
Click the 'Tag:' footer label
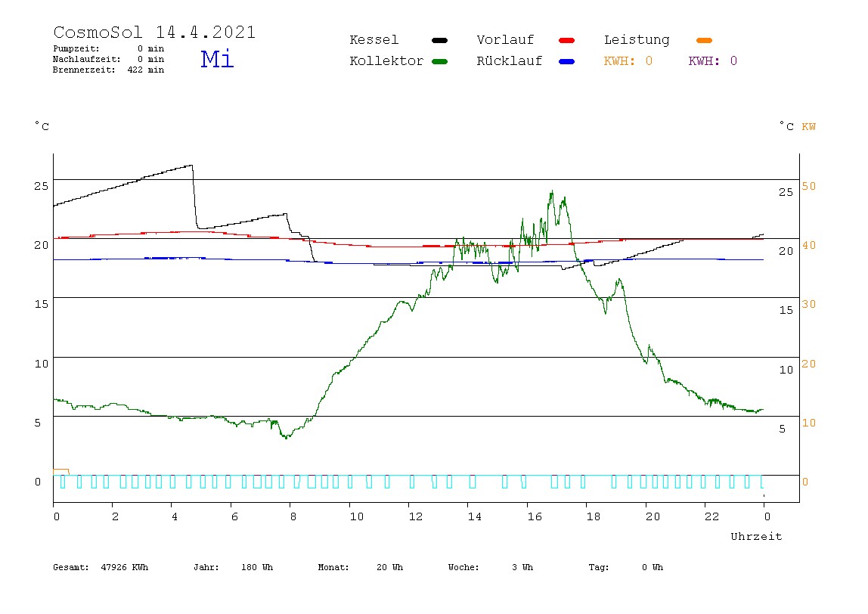(x=598, y=567)
